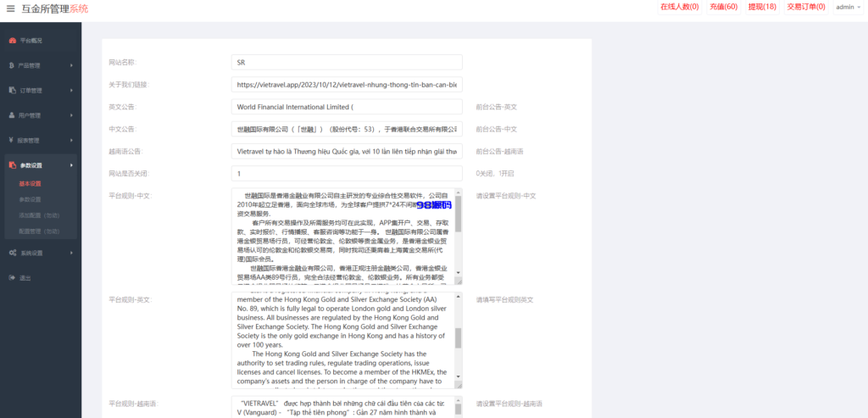Click scrollbar thumb of 平台规则-英文 textarea
This screenshot has height=418, width=868.
click(458, 338)
